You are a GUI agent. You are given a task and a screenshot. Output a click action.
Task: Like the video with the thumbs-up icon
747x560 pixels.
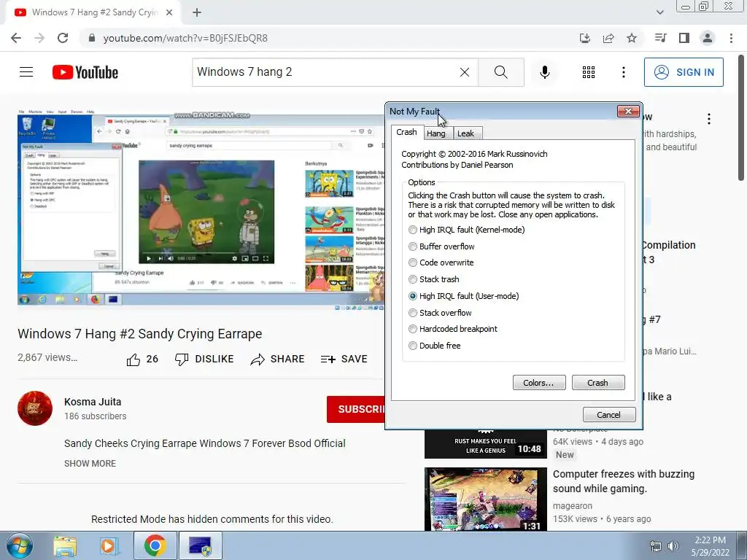133,359
